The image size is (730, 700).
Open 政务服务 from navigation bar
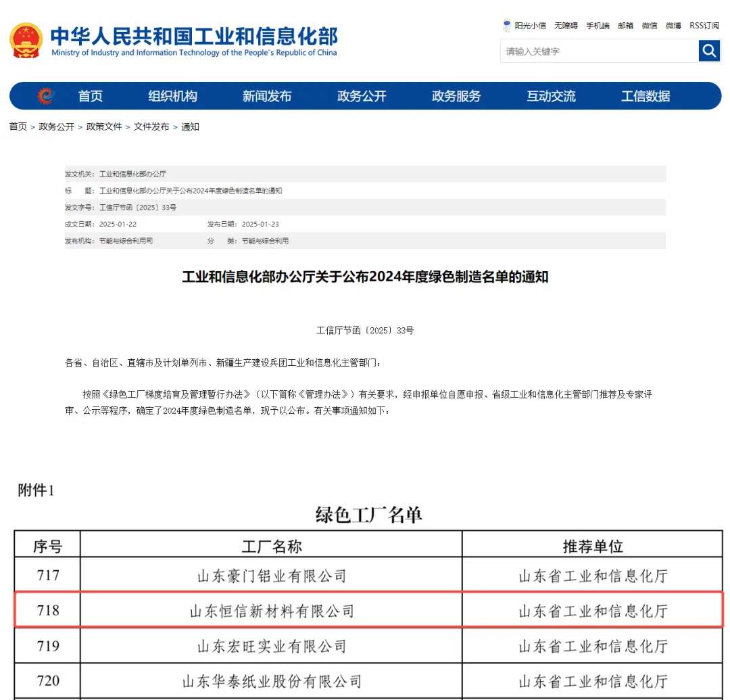pos(456,96)
